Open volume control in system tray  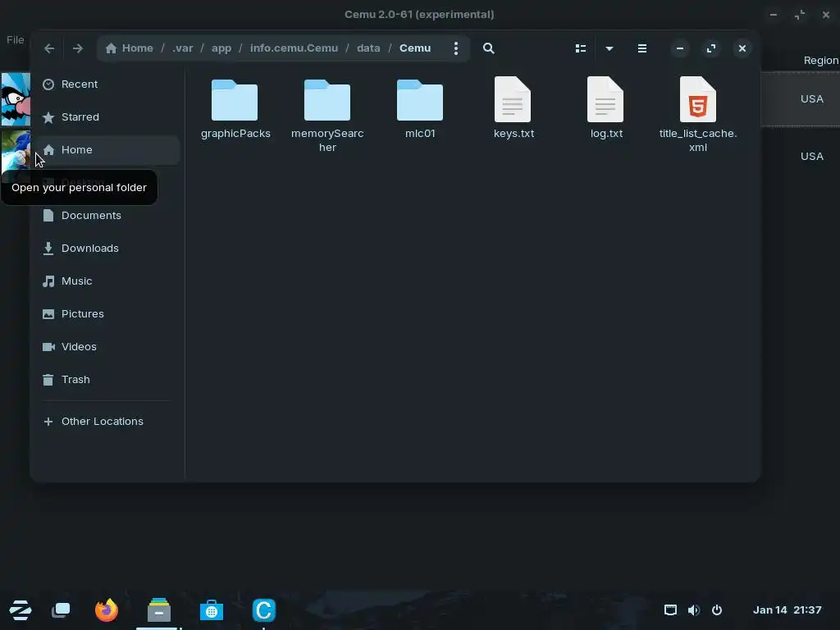pyautogui.click(x=694, y=610)
